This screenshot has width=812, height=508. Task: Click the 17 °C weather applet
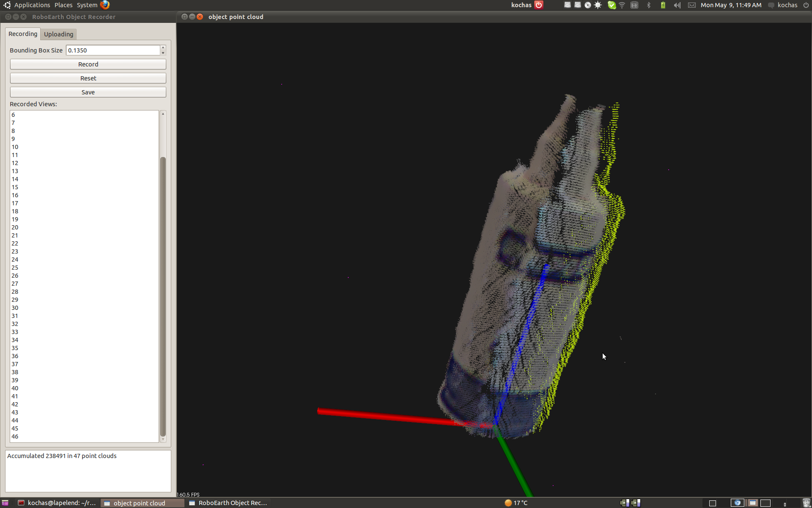[x=516, y=503]
